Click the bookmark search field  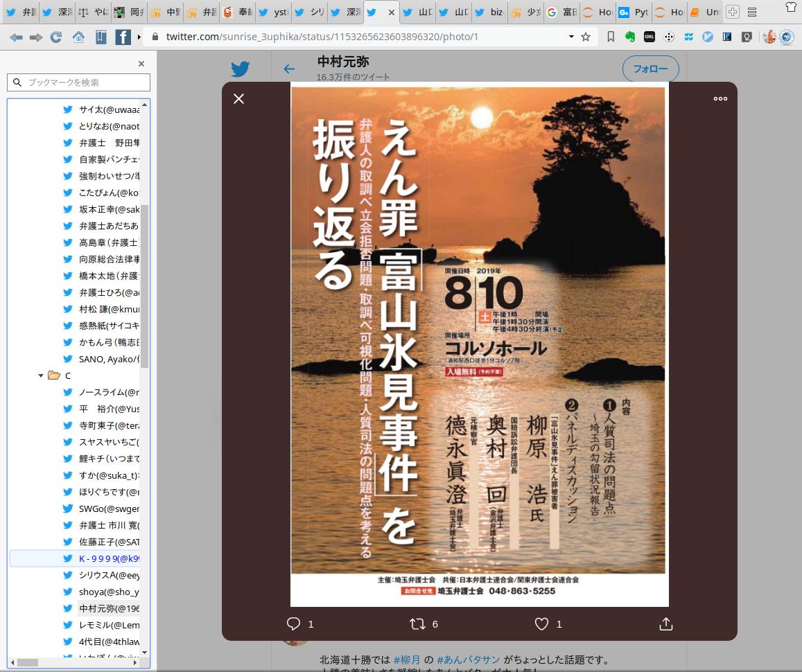coord(79,82)
